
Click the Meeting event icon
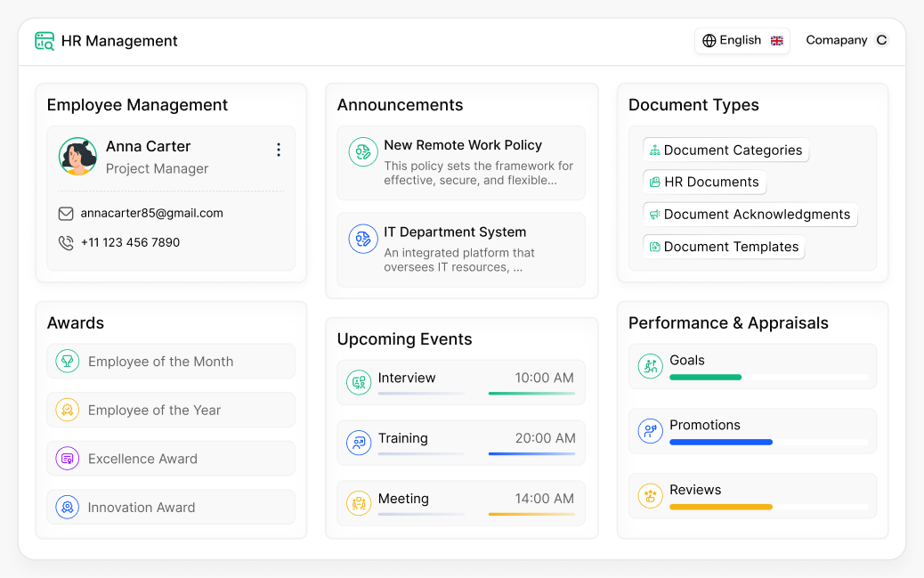[x=358, y=503]
